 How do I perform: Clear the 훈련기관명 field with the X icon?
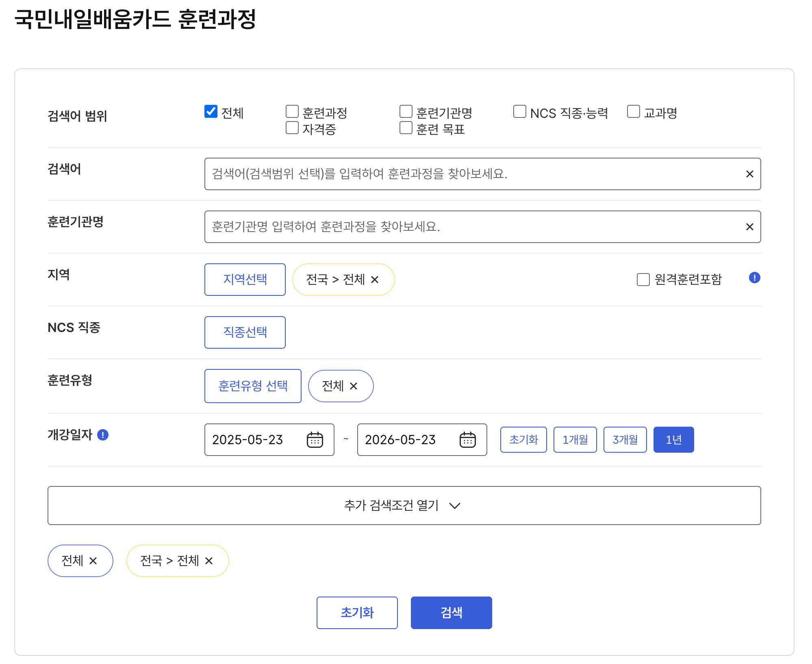(x=749, y=227)
